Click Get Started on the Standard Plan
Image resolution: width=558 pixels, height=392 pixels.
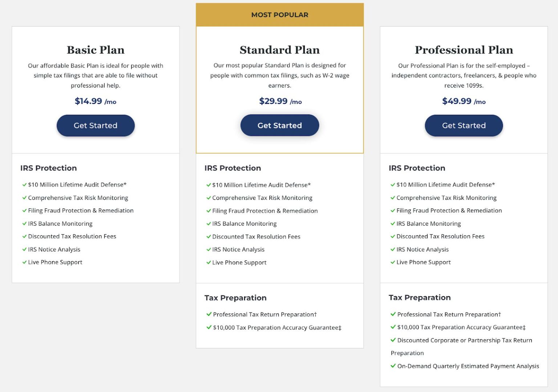point(279,125)
